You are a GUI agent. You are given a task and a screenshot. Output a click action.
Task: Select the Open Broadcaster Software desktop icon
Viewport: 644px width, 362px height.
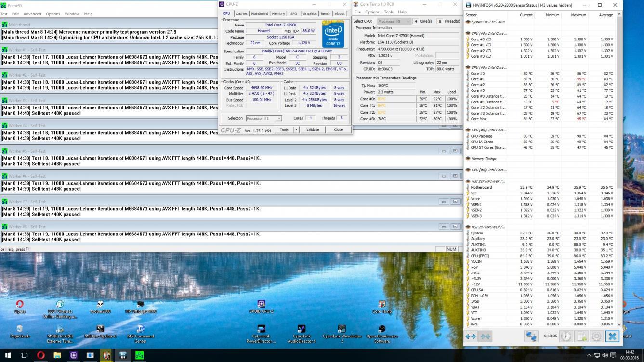pyautogui.click(x=381, y=332)
